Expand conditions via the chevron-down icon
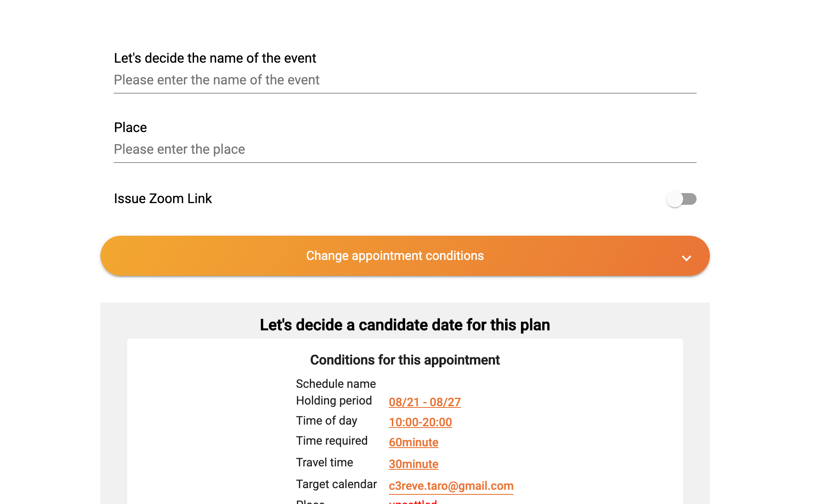Screen dimensions: 822x504 click(x=686, y=258)
